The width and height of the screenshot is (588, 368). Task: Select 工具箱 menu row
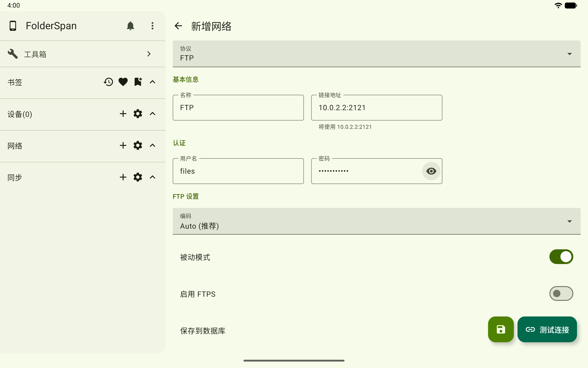pos(83,54)
